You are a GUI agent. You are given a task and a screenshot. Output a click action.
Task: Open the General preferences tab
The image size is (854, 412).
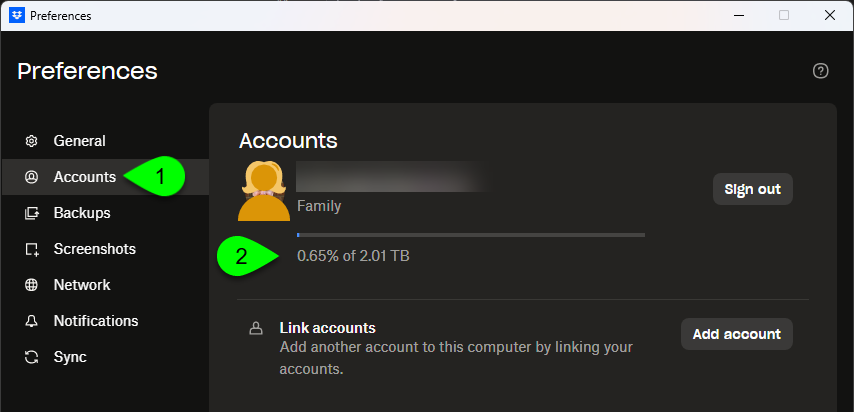click(79, 141)
